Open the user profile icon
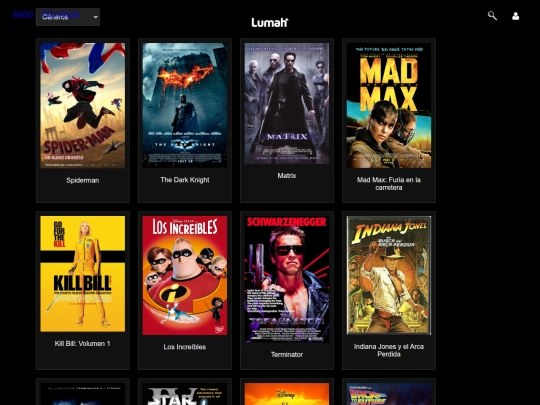 [515, 16]
